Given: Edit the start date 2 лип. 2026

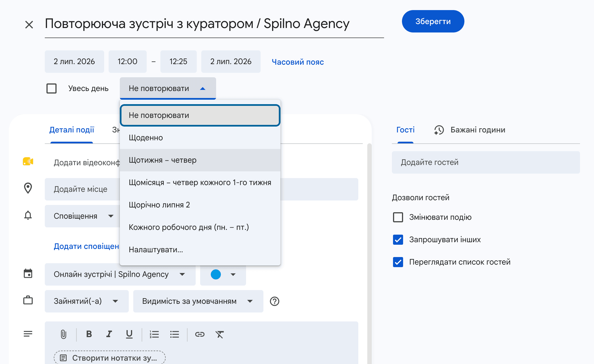Looking at the screenshot, I should (x=74, y=62).
